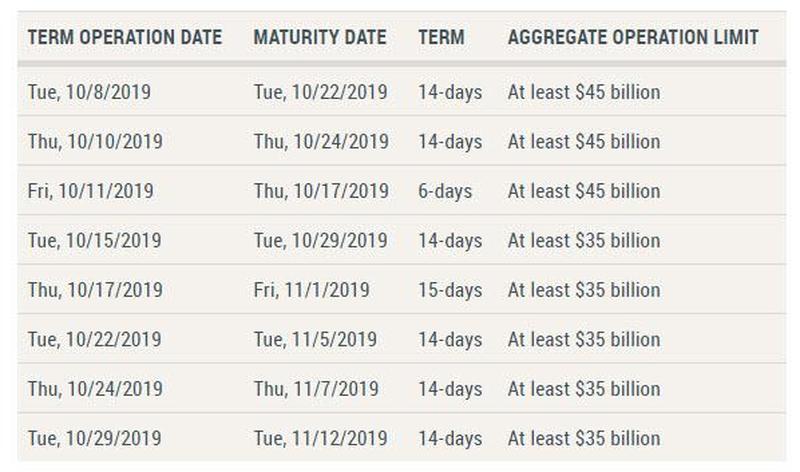Click the Aggregate Operation Limit header
Viewport: 800px width, 472px height.
633,38
